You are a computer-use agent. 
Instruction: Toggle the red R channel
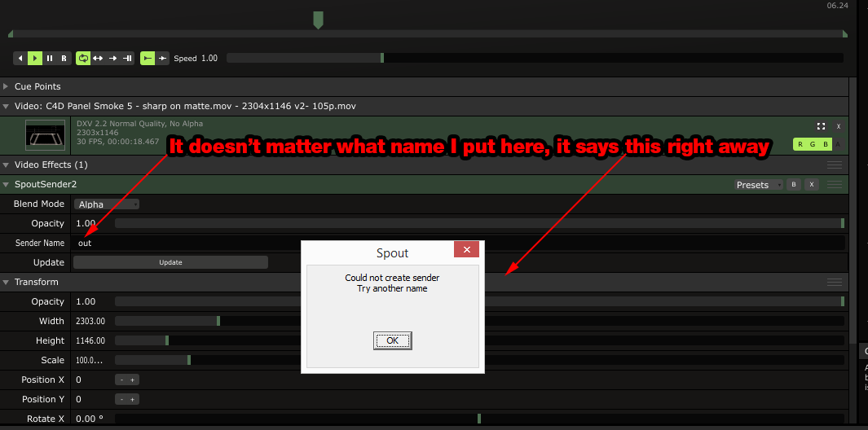click(800, 145)
